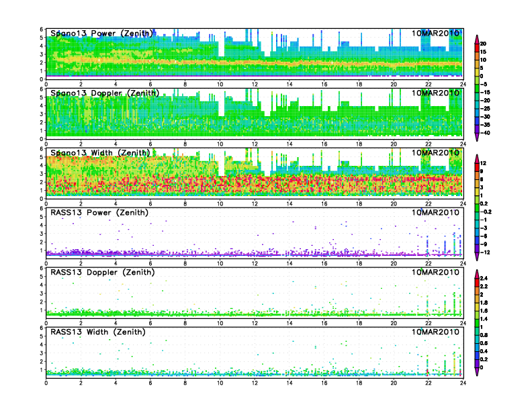This screenshot has height=411, width=532.
Task: Click the top power colorbar
Action: click(477, 88)
